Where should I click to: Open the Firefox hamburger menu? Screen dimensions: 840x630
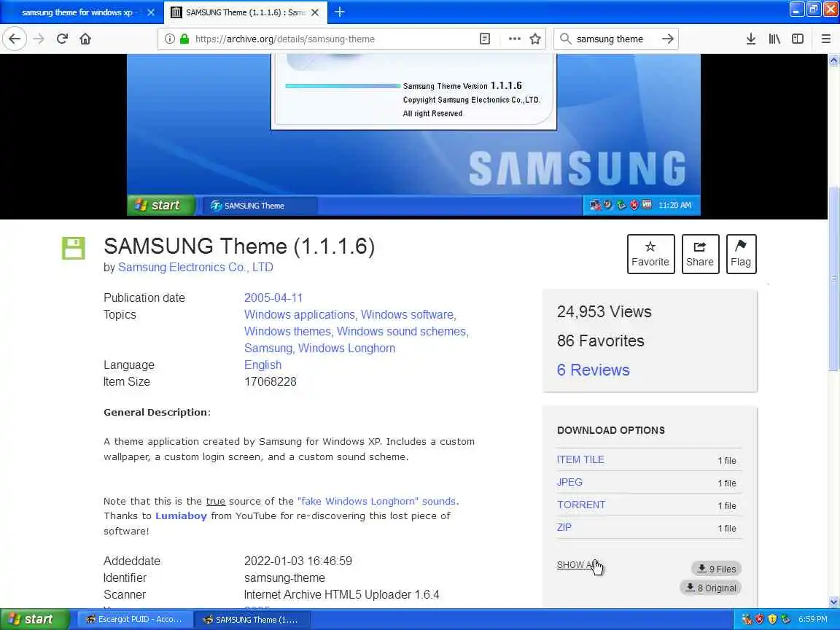pyautogui.click(x=825, y=39)
